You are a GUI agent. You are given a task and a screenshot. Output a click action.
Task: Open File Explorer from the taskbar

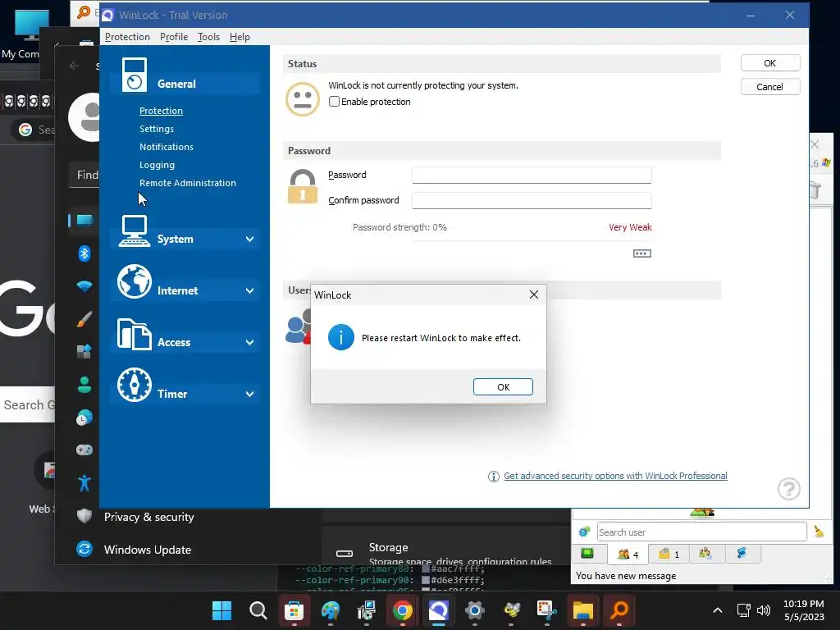tap(583, 610)
